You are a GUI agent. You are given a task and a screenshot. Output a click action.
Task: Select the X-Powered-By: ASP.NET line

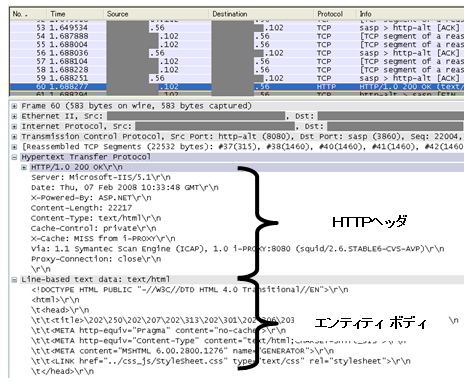(91, 198)
